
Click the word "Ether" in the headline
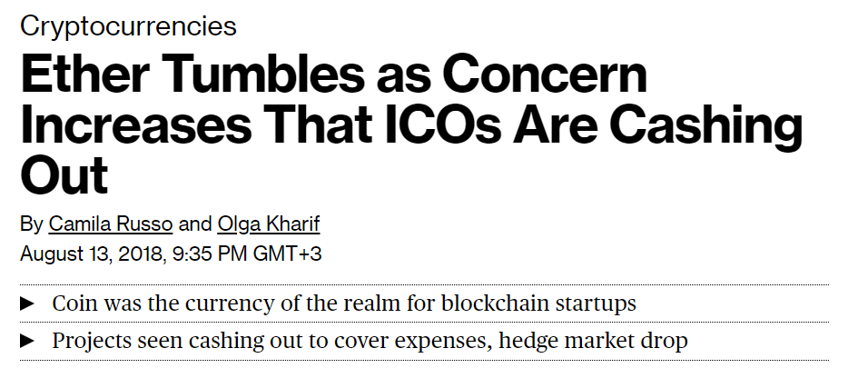[84, 74]
